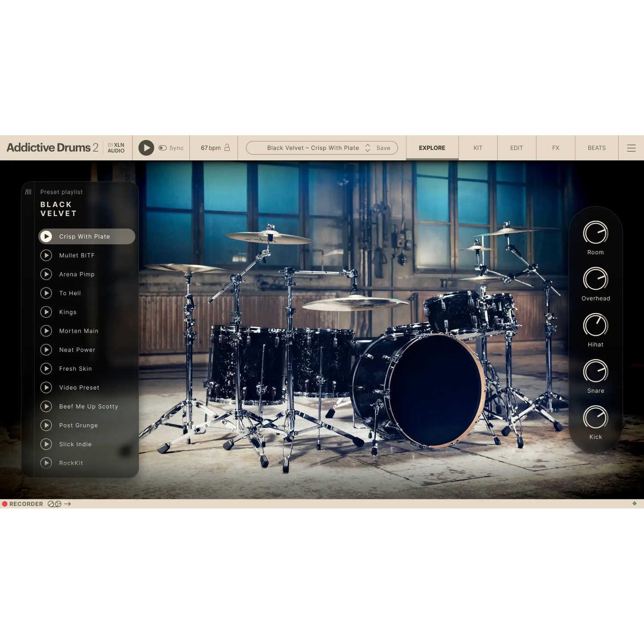Click the recorder export arrow
Image resolution: width=644 pixels, height=644 pixels.
(68, 504)
